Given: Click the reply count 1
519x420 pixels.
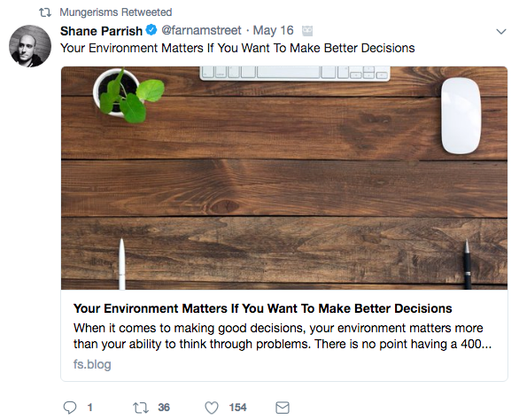Looking at the screenshot, I should click(89, 408).
